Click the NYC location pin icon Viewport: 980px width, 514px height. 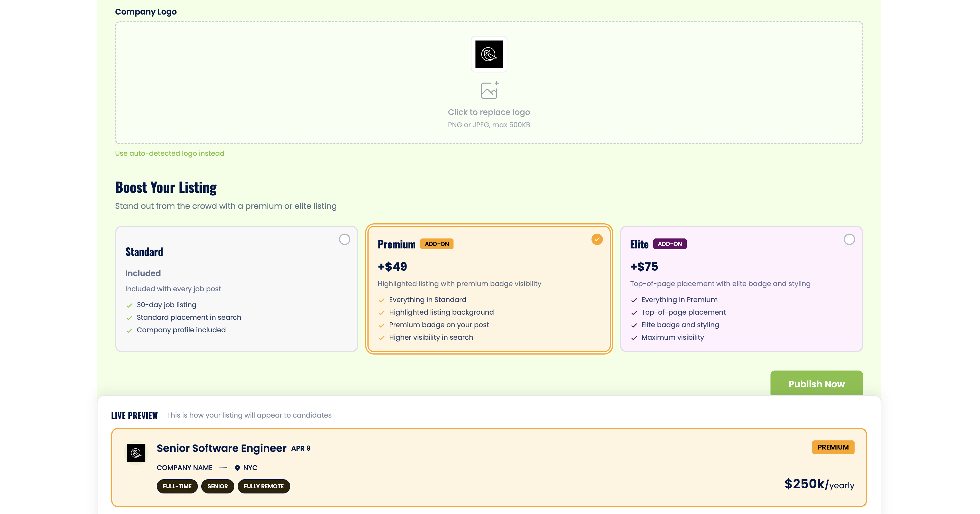(237, 468)
